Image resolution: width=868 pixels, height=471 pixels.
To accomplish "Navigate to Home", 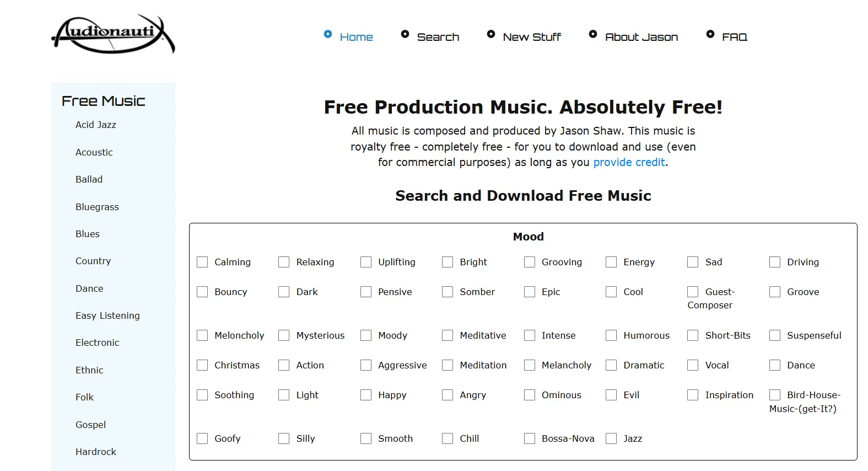I will (357, 36).
